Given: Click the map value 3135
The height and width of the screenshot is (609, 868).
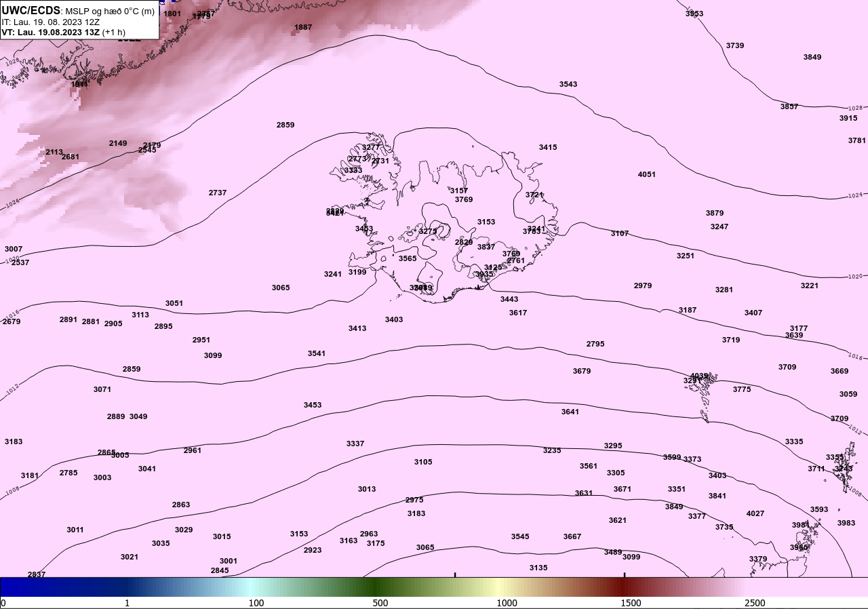Looking at the screenshot, I should pos(538,568).
